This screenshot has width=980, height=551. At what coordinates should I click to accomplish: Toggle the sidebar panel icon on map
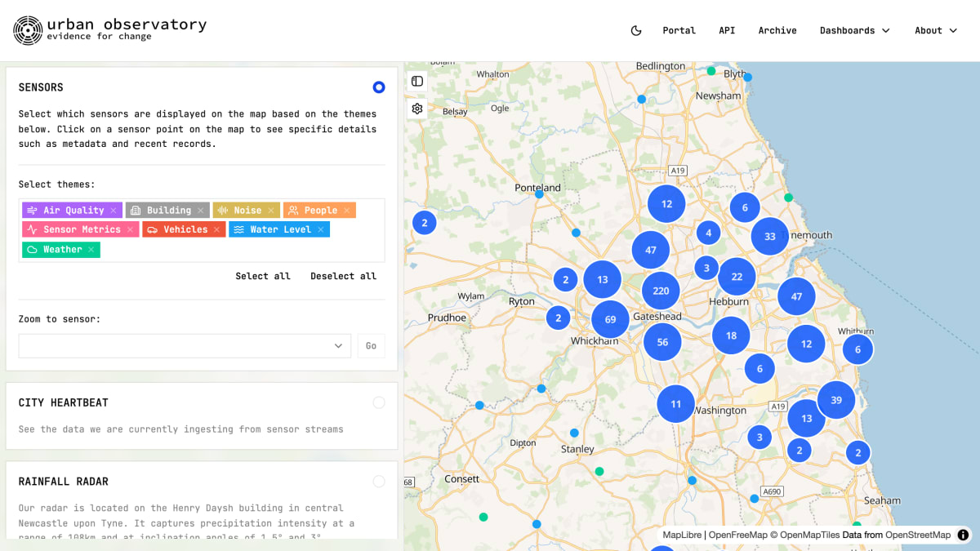click(417, 81)
